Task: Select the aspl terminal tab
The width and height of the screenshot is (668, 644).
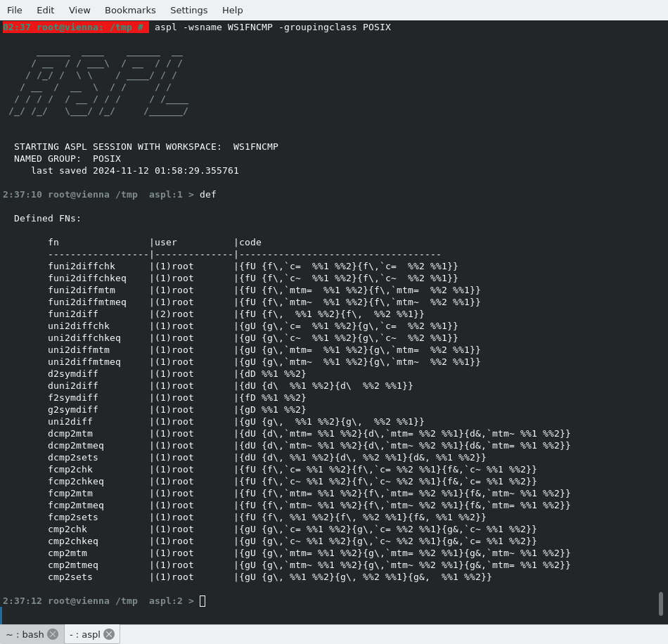Action: click(x=85, y=634)
